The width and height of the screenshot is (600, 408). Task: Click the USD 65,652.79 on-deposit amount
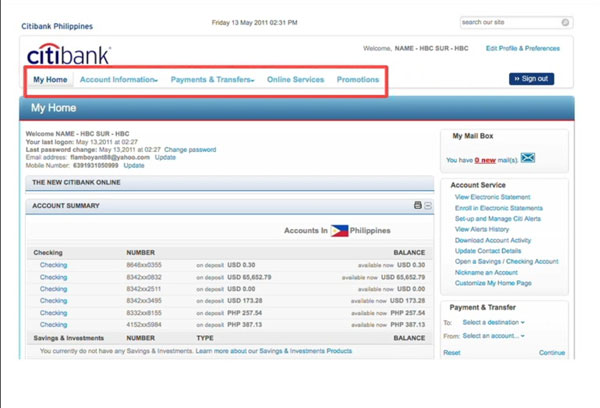tap(249, 277)
